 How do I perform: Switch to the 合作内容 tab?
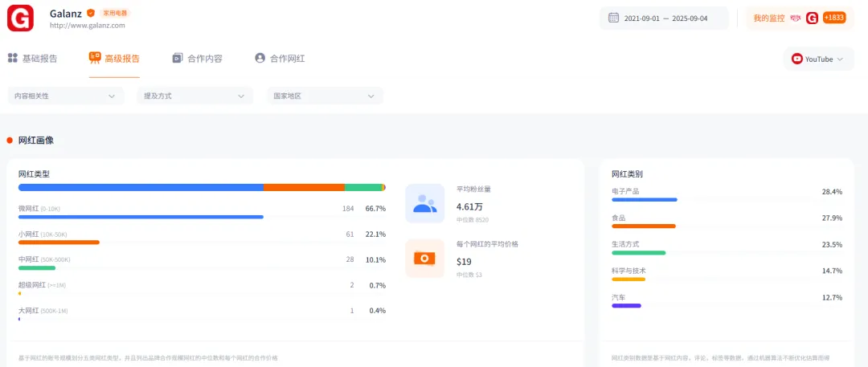click(x=197, y=59)
